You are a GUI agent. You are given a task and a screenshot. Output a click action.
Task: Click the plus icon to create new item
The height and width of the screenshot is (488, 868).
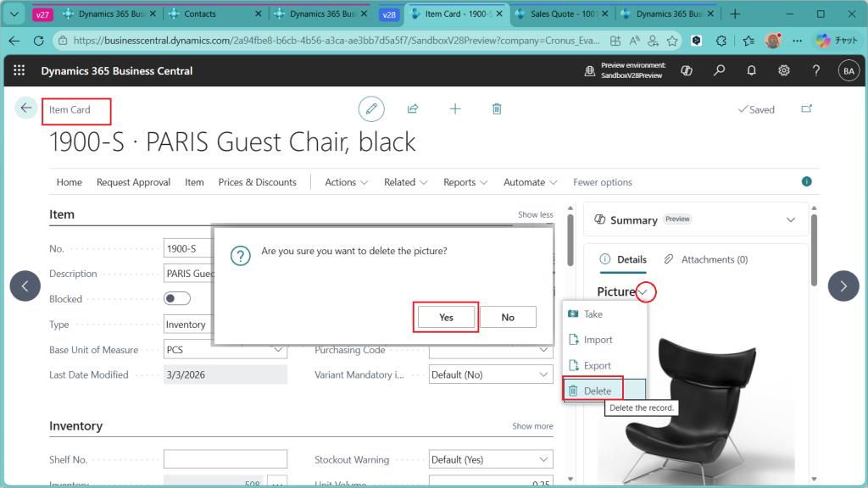pyautogui.click(x=455, y=108)
